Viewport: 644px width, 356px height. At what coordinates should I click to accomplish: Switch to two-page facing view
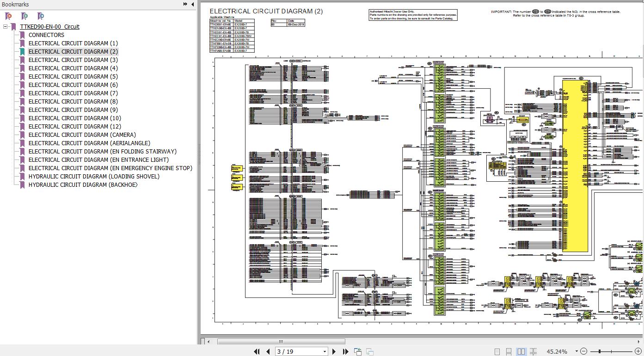521,352
